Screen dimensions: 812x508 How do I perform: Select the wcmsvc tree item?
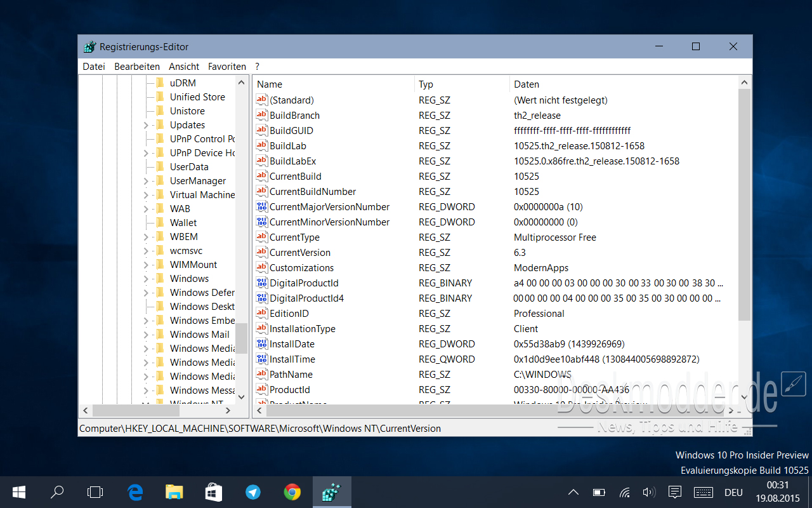click(186, 250)
